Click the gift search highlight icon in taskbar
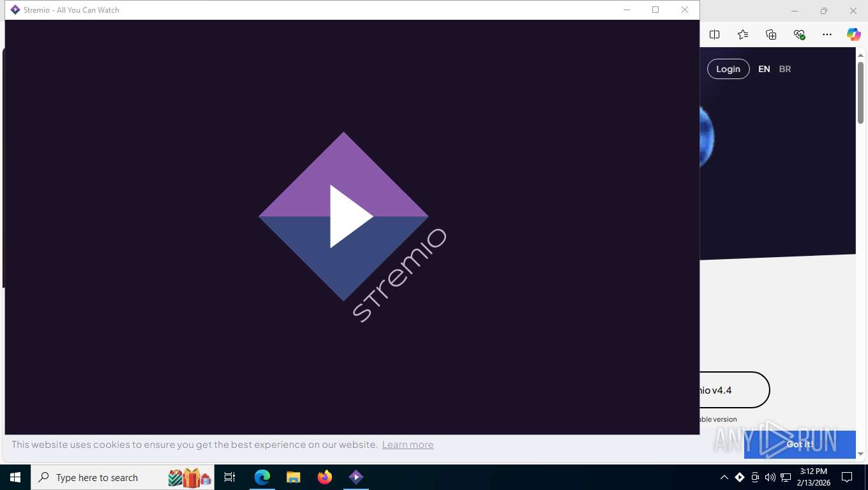The image size is (868, 490). coord(190,477)
